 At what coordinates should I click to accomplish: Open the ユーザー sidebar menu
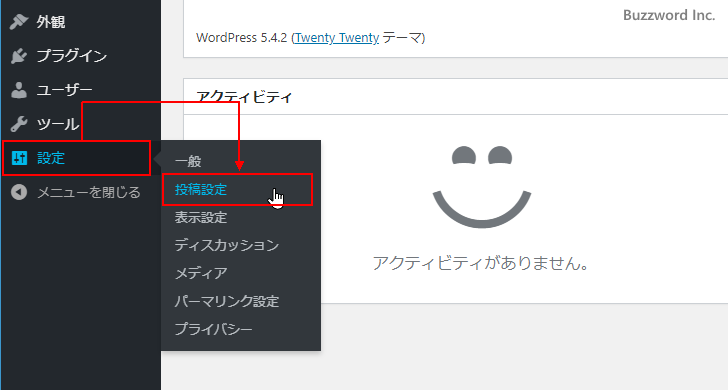[x=81, y=90]
